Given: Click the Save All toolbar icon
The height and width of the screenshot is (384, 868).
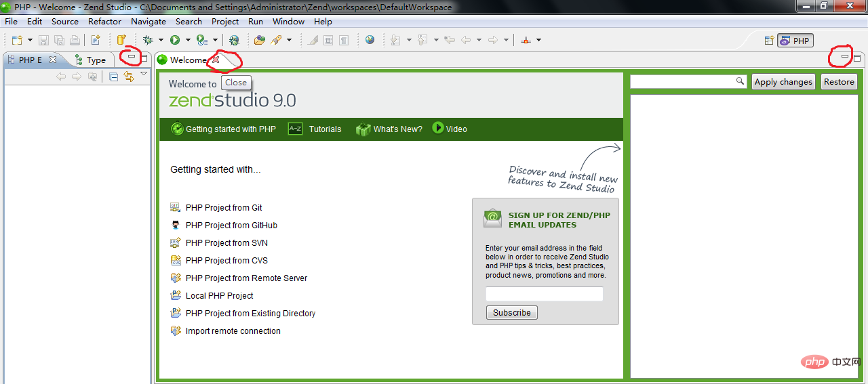Looking at the screenshot, I should point(59,41).
